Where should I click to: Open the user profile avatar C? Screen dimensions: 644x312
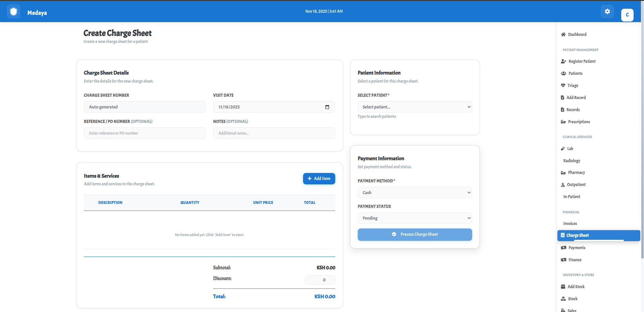tap(627, 15)
